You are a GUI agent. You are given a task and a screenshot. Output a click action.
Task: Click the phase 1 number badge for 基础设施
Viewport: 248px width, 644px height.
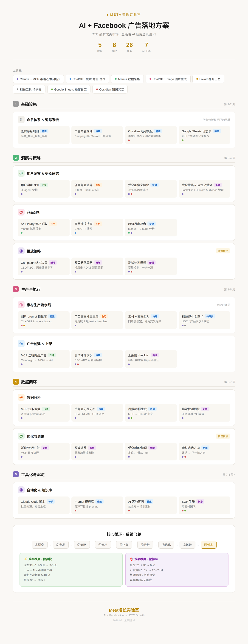(x=16, y=104)
